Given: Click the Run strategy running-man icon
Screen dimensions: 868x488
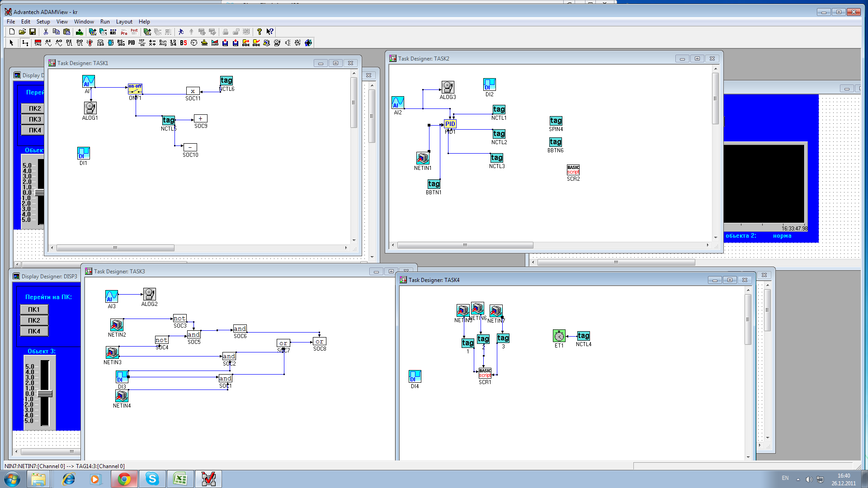Looking at the screenshot, I should pos(181,32).
